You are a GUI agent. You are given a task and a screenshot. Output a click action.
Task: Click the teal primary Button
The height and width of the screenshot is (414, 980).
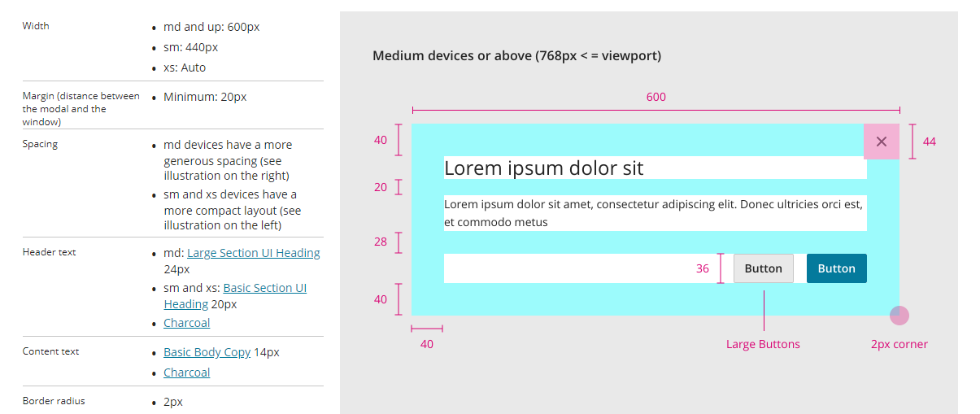tap(837, 268)
